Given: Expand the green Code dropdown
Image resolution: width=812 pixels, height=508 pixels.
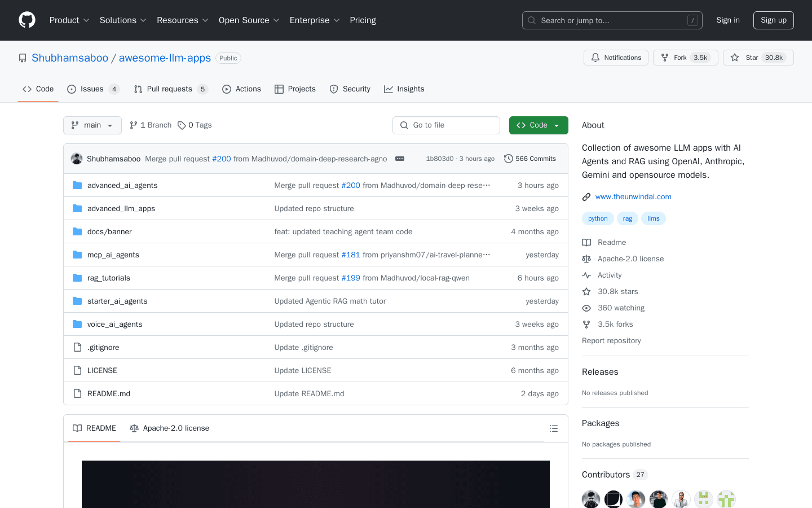Looking at the screenshot, I should pyautogui.click(x=539, y=125).
